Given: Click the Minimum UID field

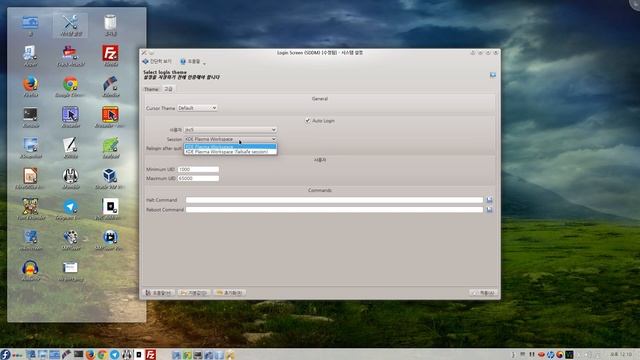Looking at the screenshot, I should coord(198,169).
